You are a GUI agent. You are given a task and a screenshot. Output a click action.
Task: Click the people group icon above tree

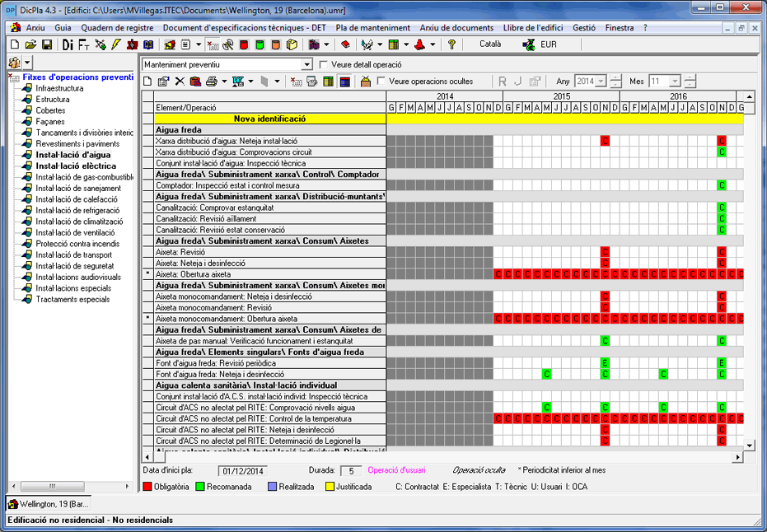click(15, 63)
